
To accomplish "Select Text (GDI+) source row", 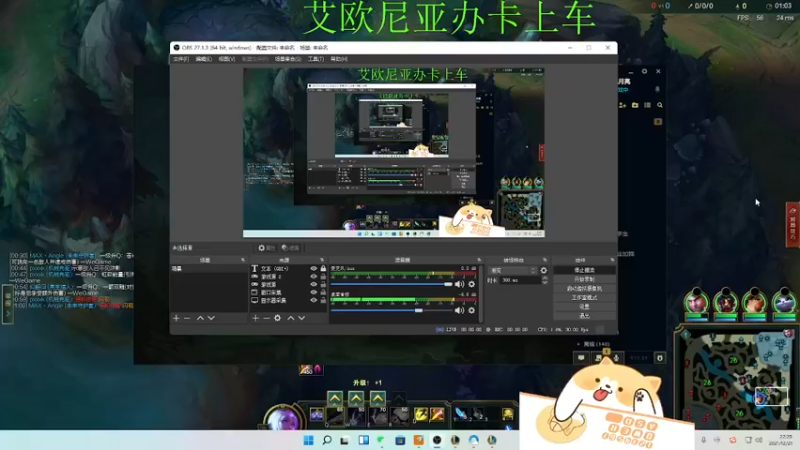I will (288, 268).
